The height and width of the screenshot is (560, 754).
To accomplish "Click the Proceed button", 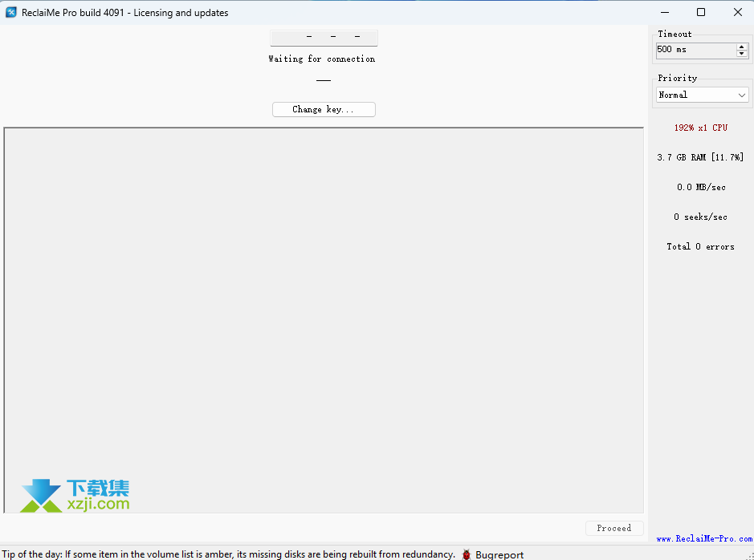I will coord(614,528).
